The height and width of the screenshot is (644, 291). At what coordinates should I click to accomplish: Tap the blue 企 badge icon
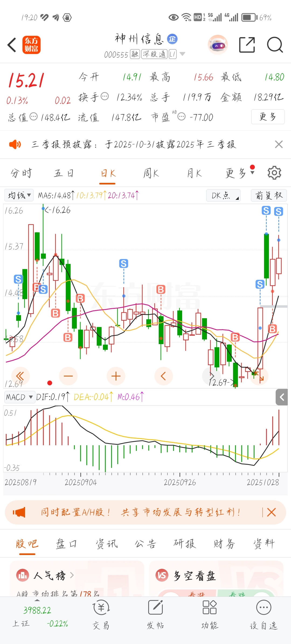172,39
